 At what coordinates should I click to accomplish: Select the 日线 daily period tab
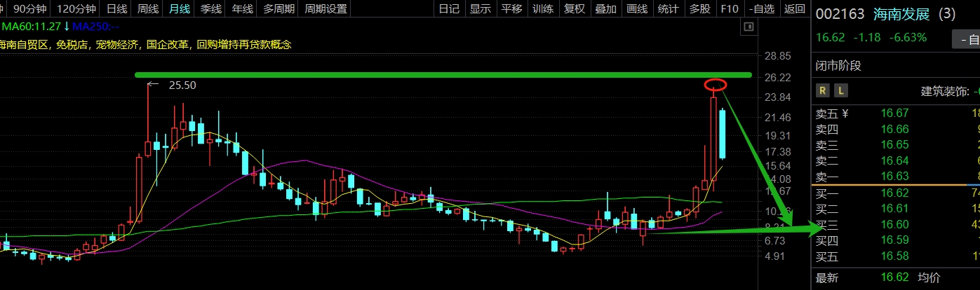click(116, 8)
